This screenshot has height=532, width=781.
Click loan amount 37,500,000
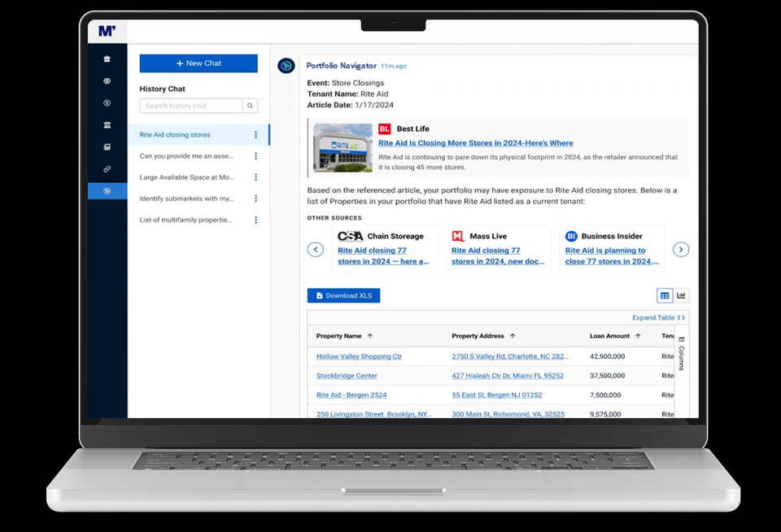pos(607,376)
